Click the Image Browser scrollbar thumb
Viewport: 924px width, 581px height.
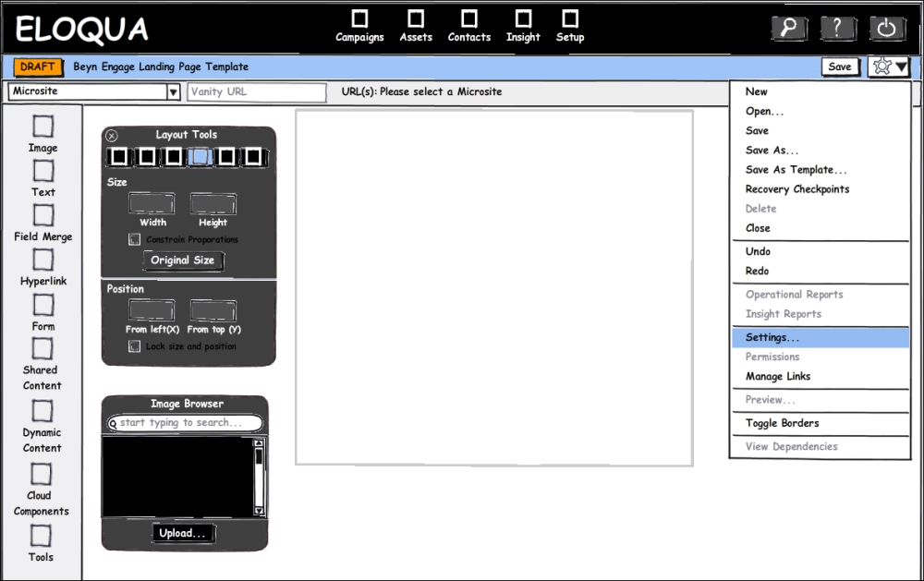point(259,458)
